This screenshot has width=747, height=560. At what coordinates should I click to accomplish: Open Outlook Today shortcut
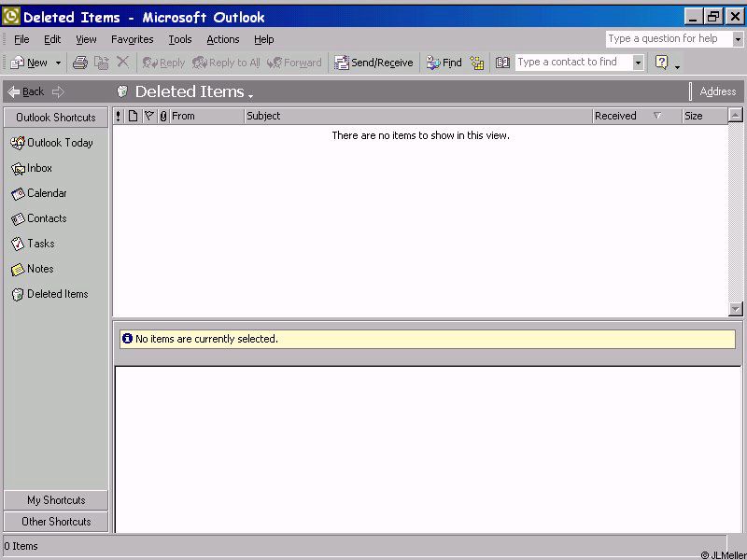[x=51, y=143]
